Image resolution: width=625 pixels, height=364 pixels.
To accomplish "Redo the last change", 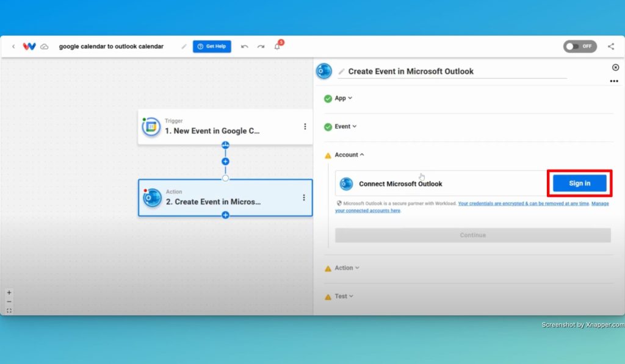I will point(261,46).
